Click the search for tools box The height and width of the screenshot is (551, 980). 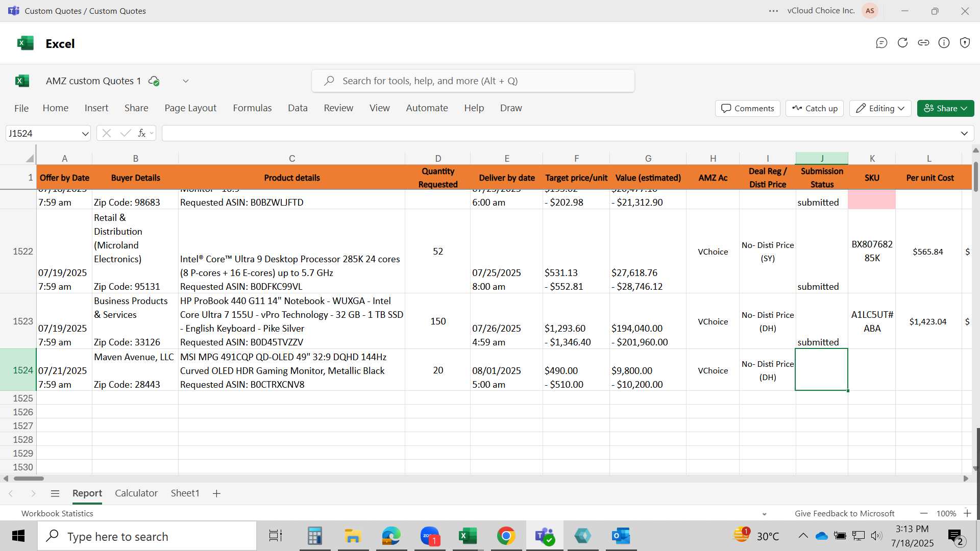click(473, 81)
